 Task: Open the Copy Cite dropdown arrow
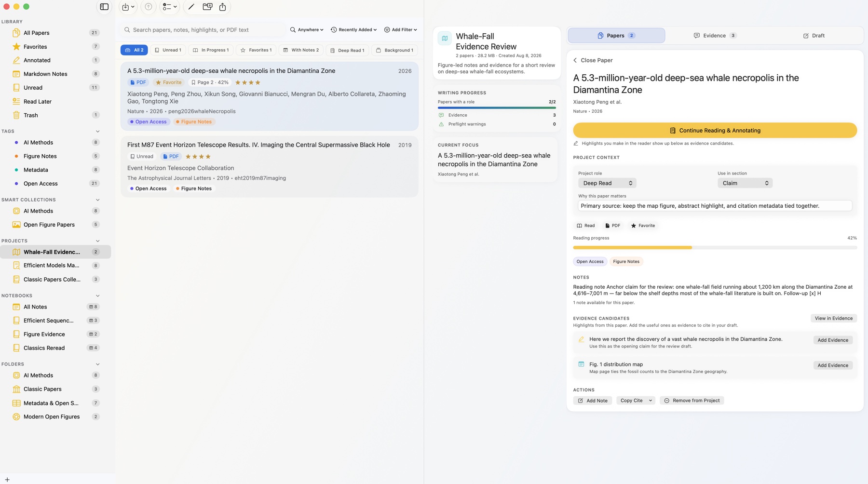(x=651, y=401)
